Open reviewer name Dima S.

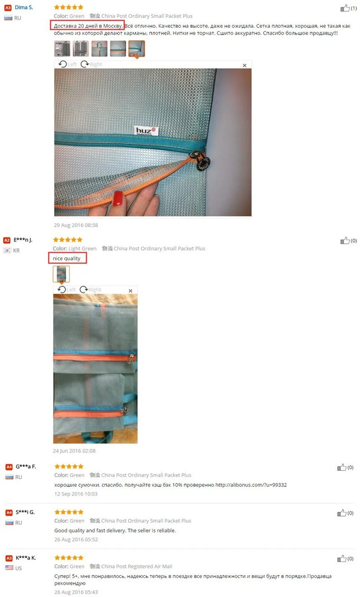(24, 7)
